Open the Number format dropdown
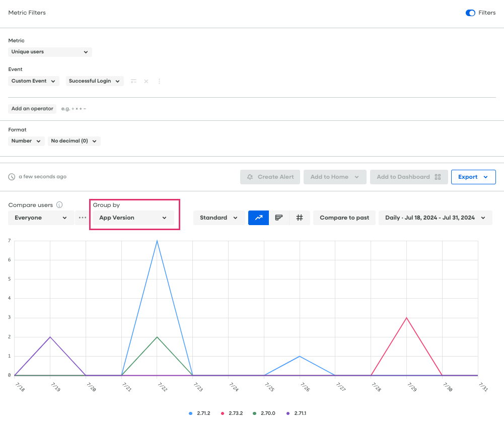Viewport: 504px width, 421px height. [26, 141]
